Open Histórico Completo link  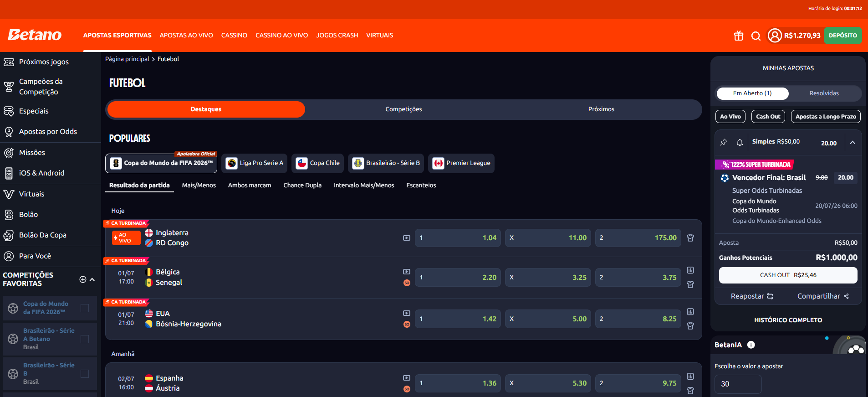pos(788,320)
